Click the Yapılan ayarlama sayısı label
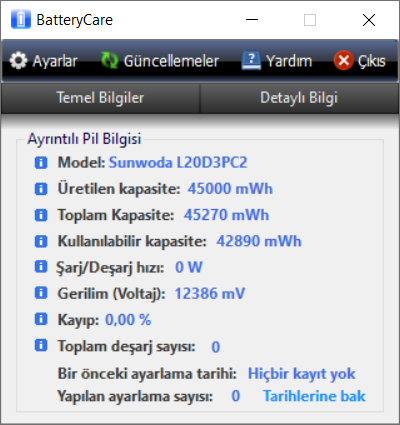The image size is (400, 425). 135,397
